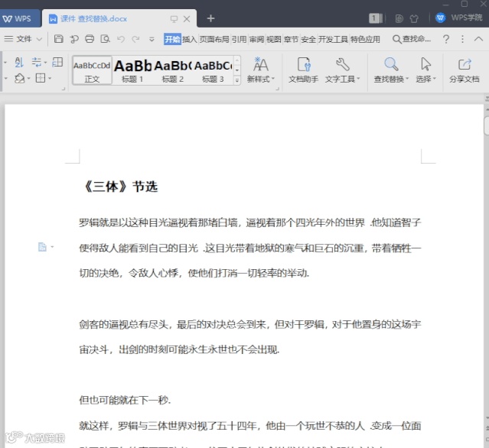Open the three-dot more options menu
This screenshot has width=489, height=448.
tap(462, 39)
